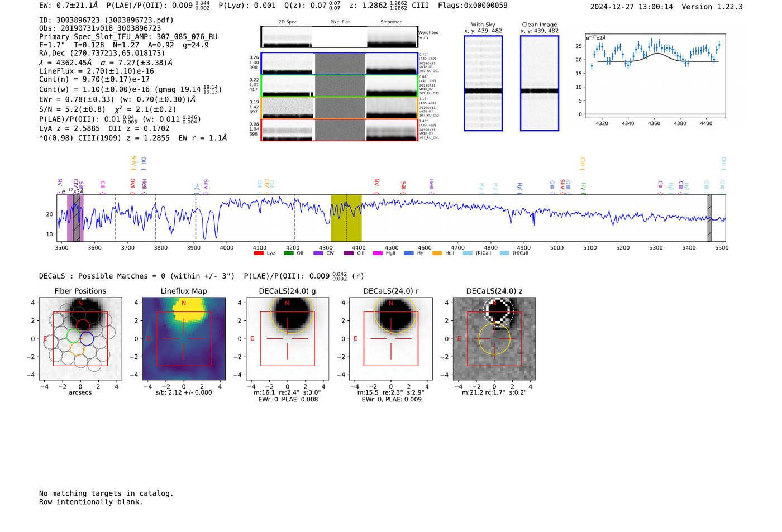
Task: Click the orange fiber circle in Fiber Positions
Action: click(77, 349)
